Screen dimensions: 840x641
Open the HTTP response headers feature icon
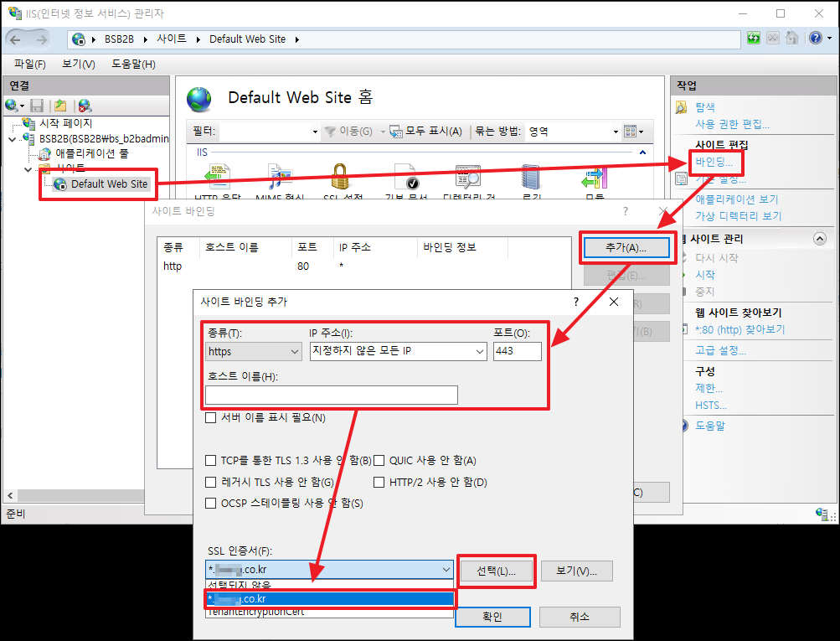[218, 177]
